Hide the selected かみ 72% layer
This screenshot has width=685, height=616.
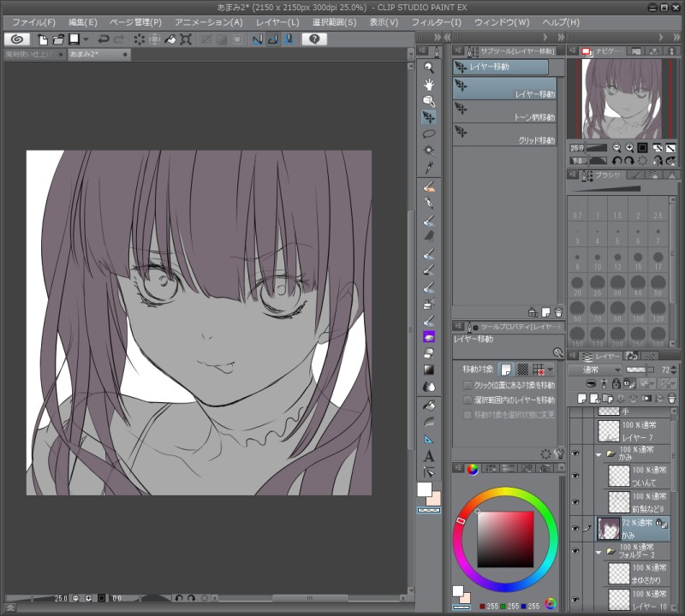pos(575,528)
